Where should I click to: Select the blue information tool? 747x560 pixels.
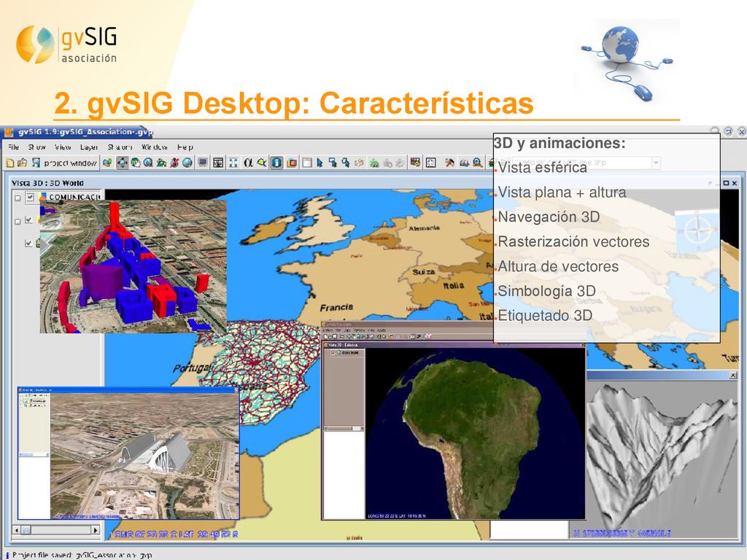[x=276, y=163]
